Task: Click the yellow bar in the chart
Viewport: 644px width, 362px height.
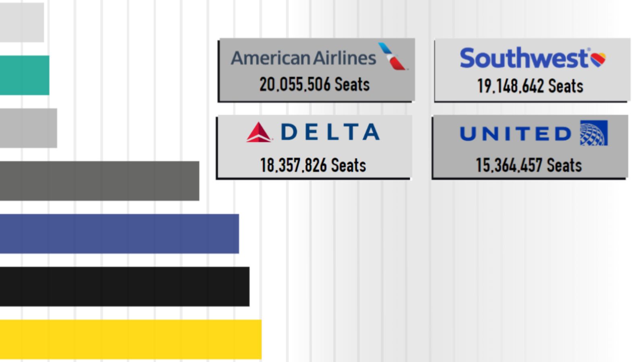Action: click(x=130, y=339)
